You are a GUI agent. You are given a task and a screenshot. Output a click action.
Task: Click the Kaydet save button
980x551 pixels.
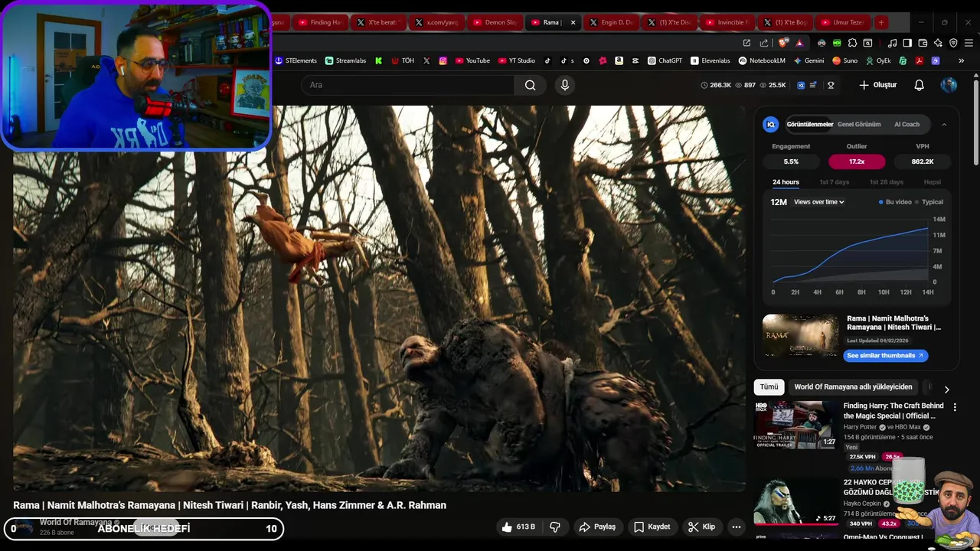[652, 527]
